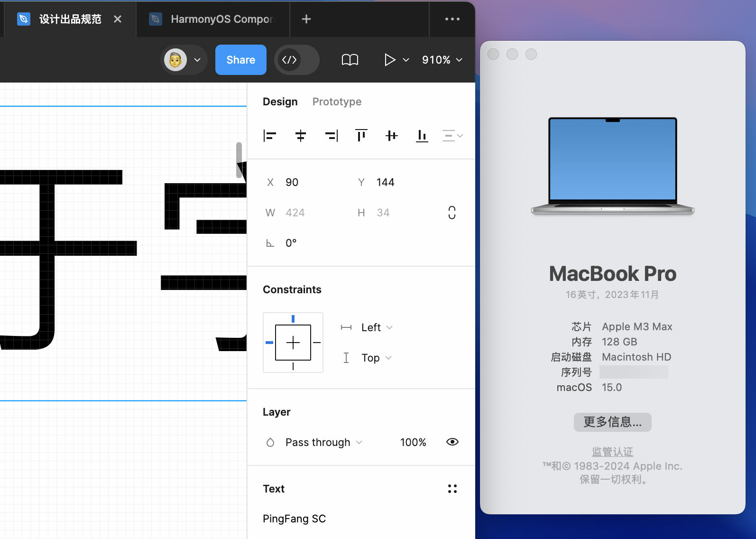The width and height of the screenshot is (756, 539).
Task: Click the Constraints section heading
Action: 292,289
